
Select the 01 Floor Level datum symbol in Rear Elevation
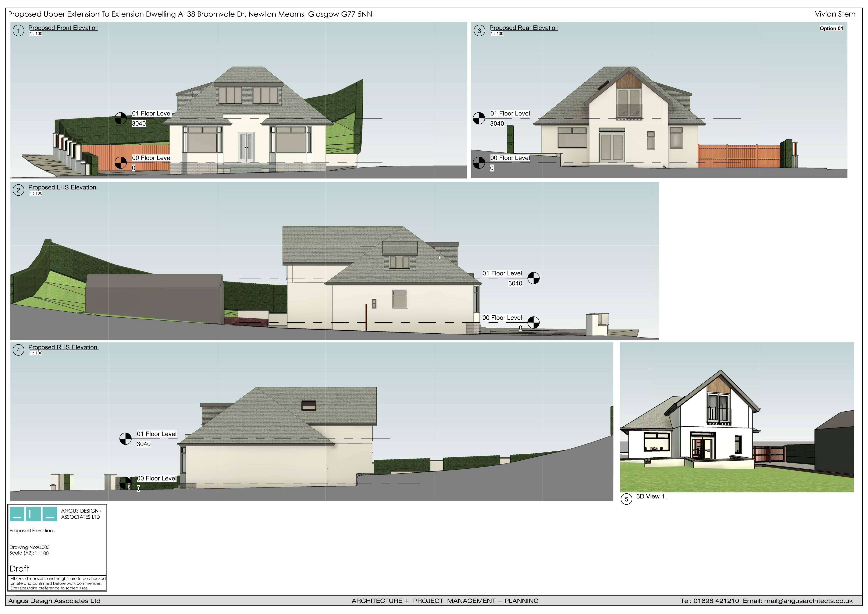[x=479, y=118]
